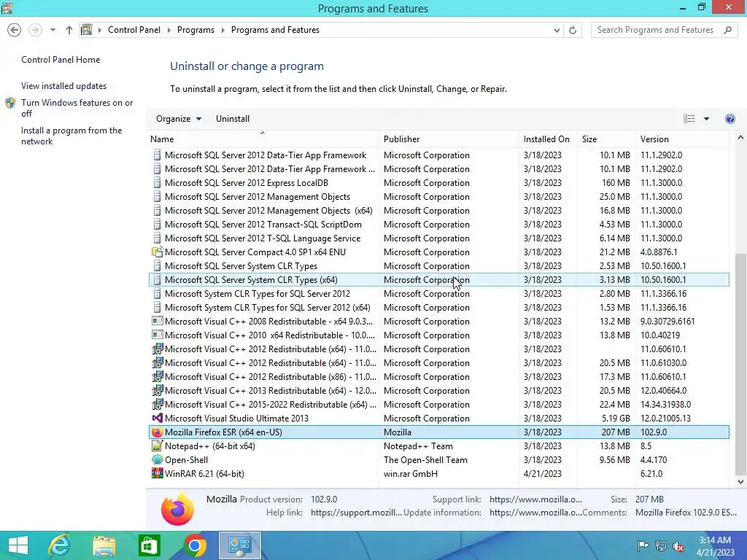This screenshot has height=560, width=747.
Task: Click the Control Panel breadcrumb
Action: point(134,30)
